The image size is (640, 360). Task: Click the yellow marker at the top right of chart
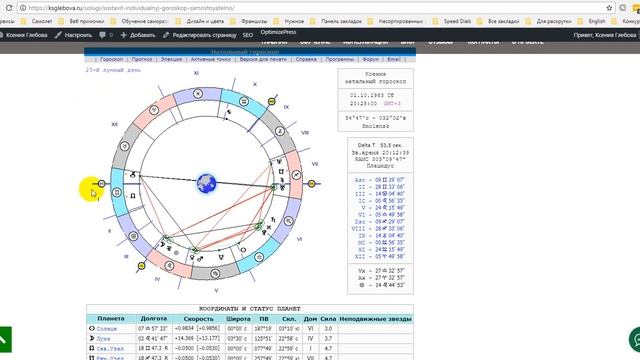point(272,101)
